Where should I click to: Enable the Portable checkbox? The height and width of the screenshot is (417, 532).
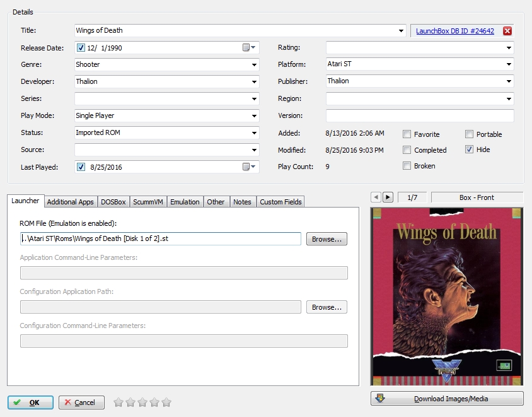pos(469,134)
